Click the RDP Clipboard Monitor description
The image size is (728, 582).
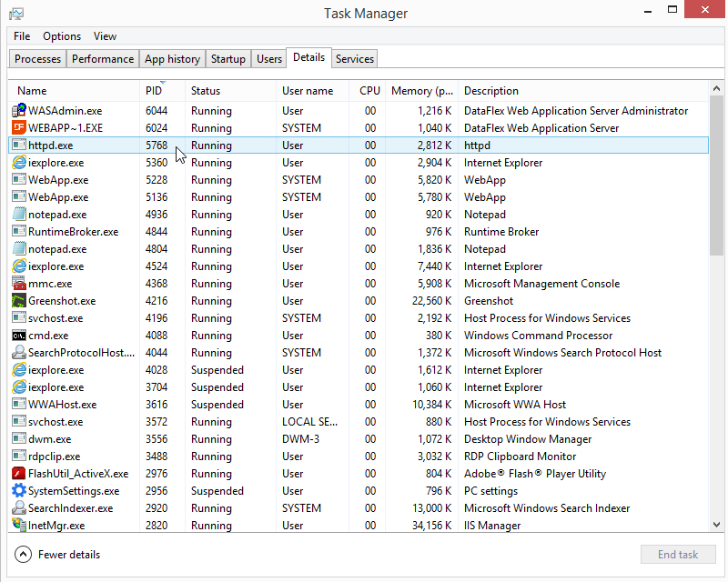pos(520,457)
